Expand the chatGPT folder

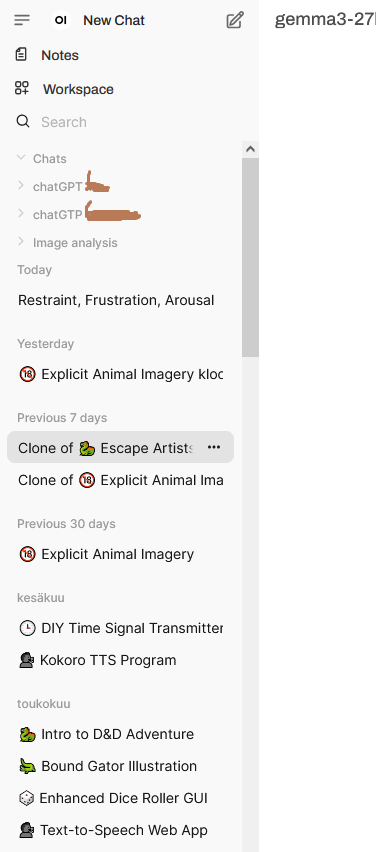[x=21, y=185]
